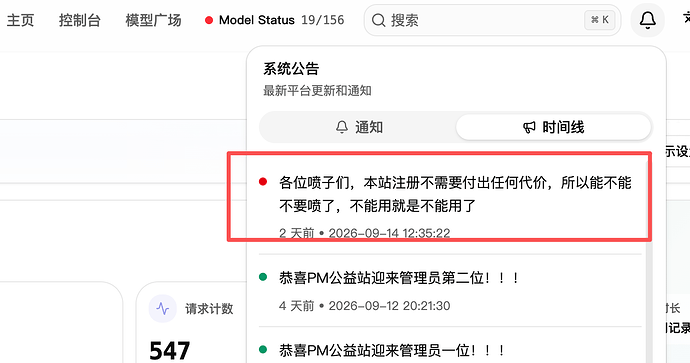Switch to the 通知 tab
This screenshot has width=690, height=363.
[359, 128]
